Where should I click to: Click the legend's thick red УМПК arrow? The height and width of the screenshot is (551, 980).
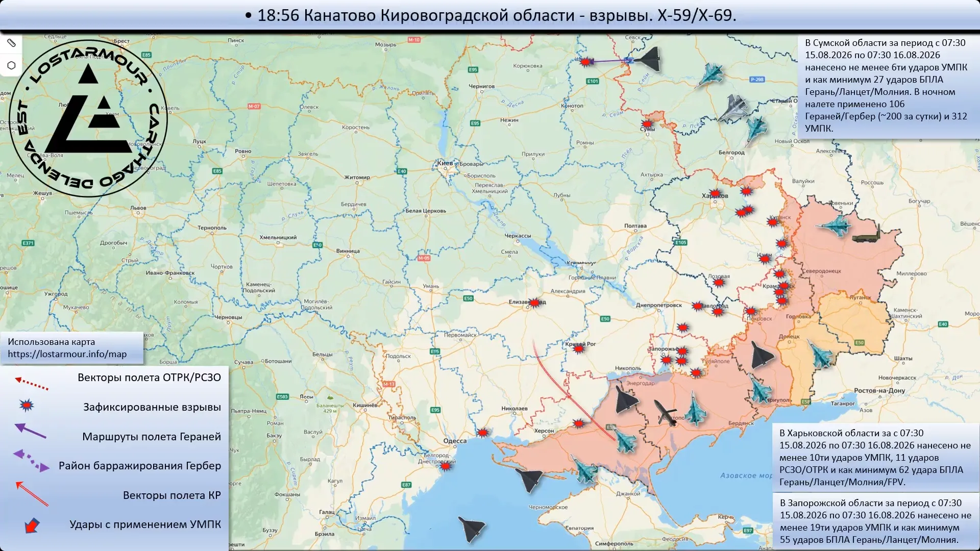click(32, 525)
